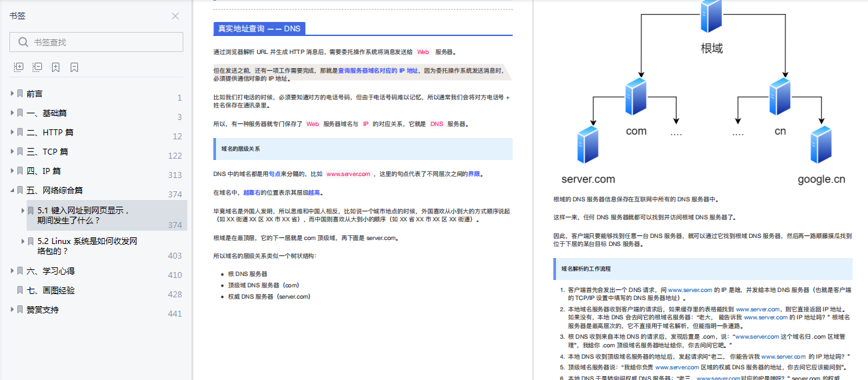Click the plain bookmark icon in the toolbar
Image resolution: width=868 pixels, height=380 pixels.
tap(75, 67)
